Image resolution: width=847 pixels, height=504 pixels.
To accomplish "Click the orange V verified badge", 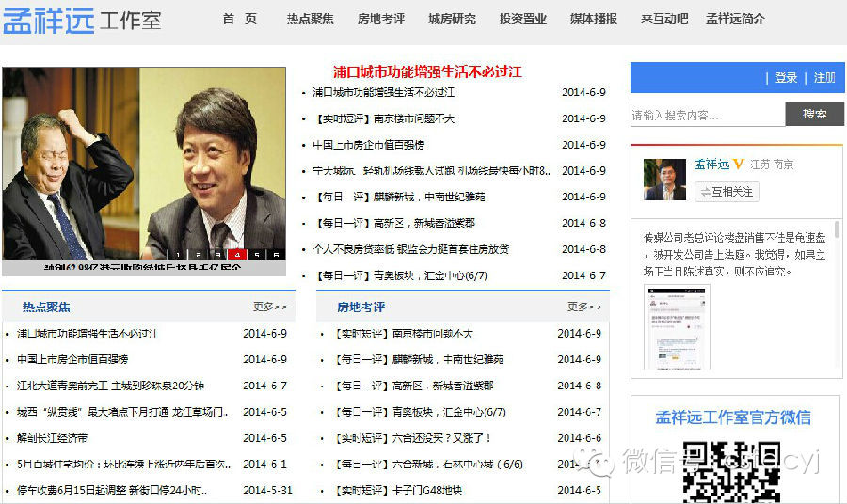I will [x=739, y=165].
